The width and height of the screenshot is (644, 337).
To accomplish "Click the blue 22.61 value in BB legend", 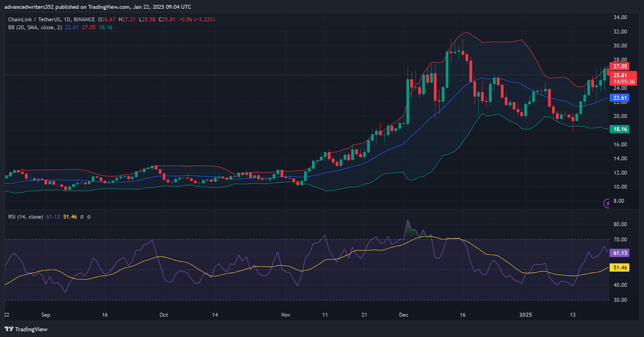I will coord(72,27).
